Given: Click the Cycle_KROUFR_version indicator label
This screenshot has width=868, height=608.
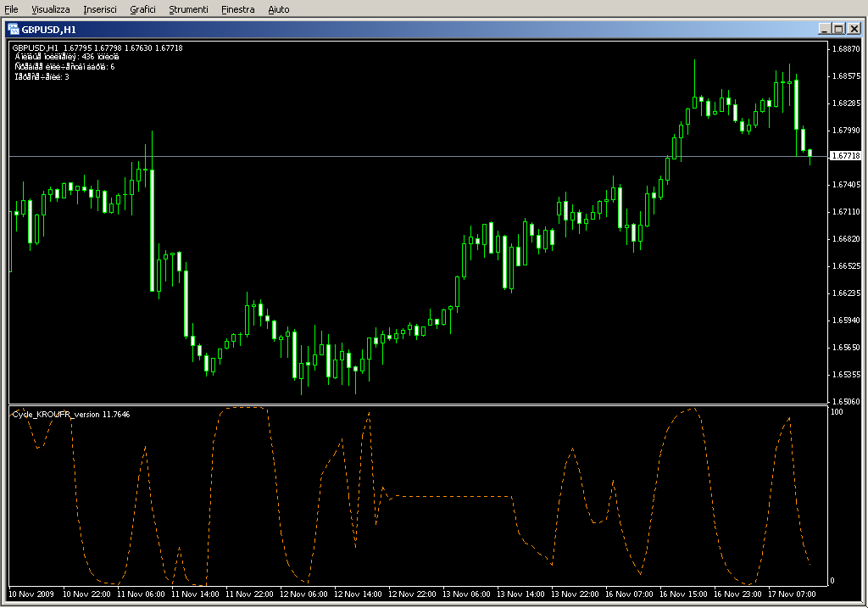Looking at the screenshot, I should 71,414.
